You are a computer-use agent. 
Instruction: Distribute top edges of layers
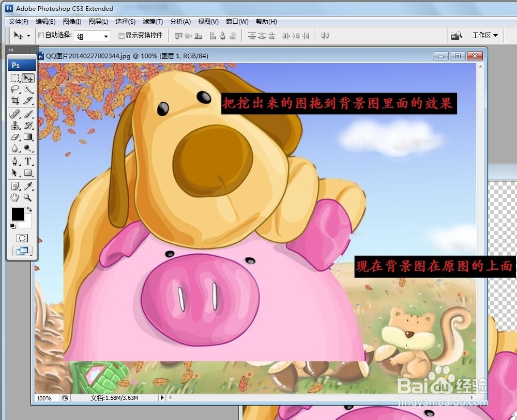(x=252, y=36)
